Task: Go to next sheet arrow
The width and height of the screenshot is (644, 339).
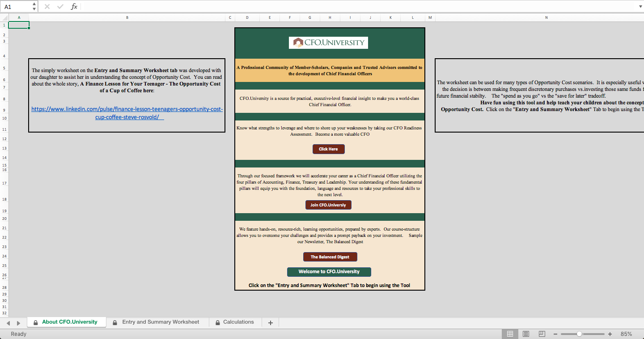Action: click(x=18, y=323)
